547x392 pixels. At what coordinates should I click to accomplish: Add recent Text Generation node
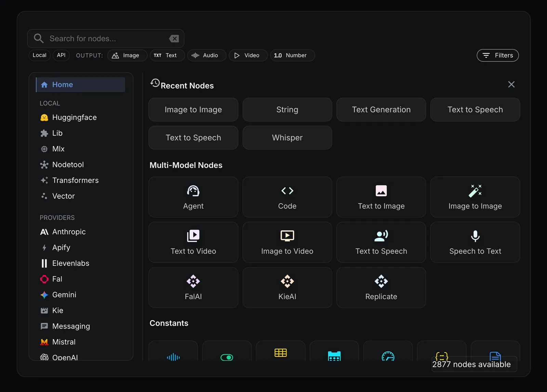click(381, 109)
